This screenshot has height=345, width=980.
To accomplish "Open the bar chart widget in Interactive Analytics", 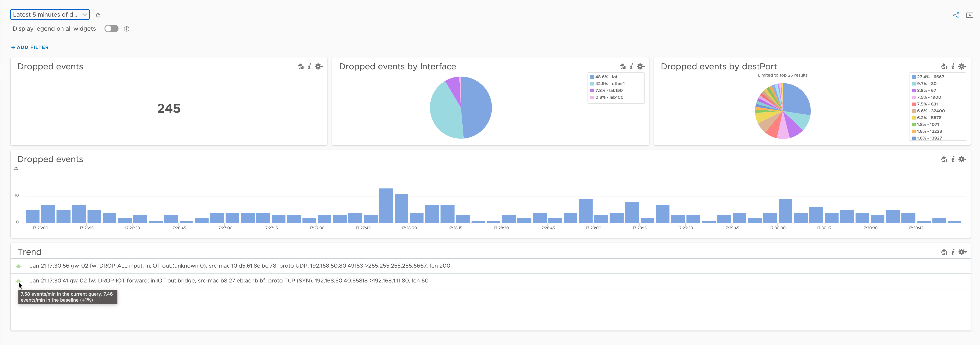I will [x=944, y=159].
